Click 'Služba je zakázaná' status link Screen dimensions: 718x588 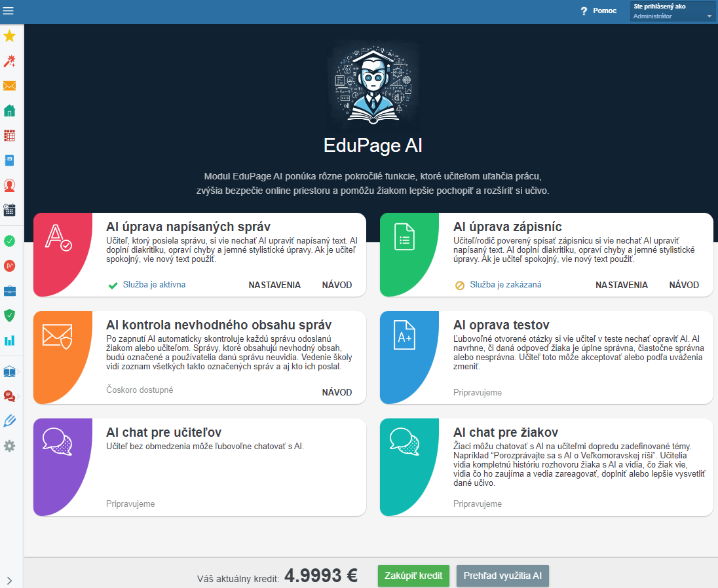click(506, 285)
